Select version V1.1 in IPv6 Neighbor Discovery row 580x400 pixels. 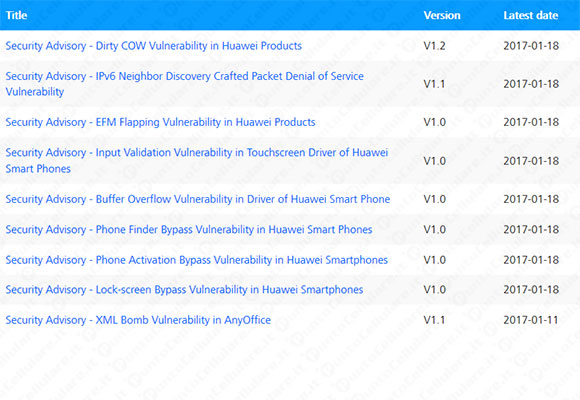434,84
